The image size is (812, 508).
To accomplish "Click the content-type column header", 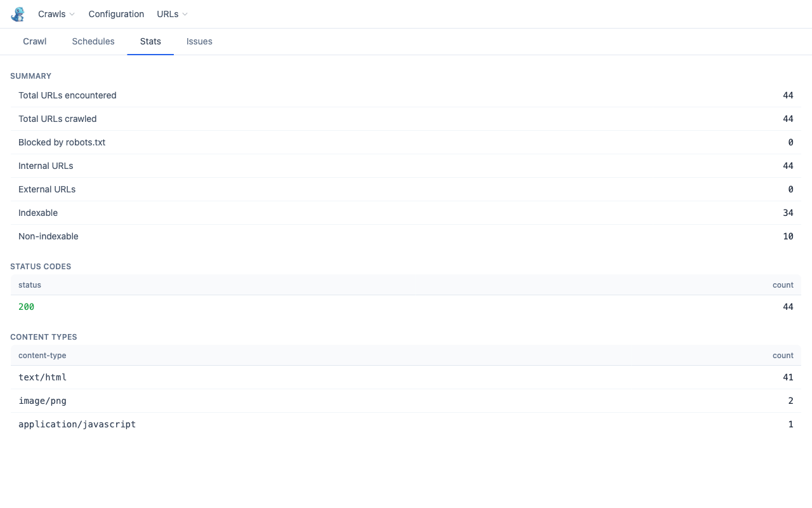I will (43, 356).
